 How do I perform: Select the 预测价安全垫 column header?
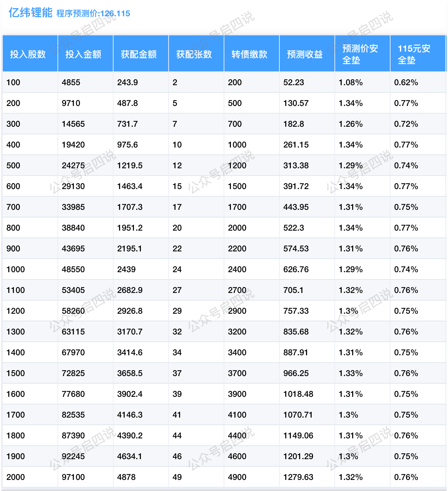(x=360, y=54)
